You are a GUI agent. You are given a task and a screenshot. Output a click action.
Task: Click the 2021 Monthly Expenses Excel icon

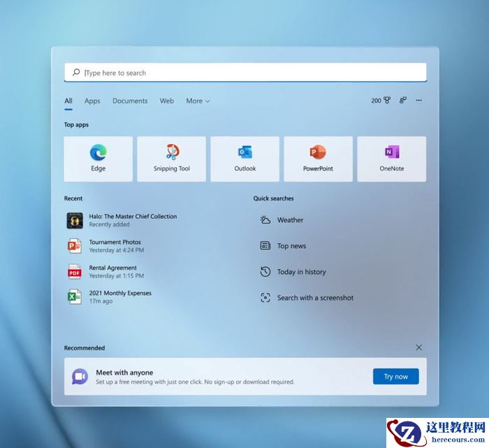(x=75, y=297)
